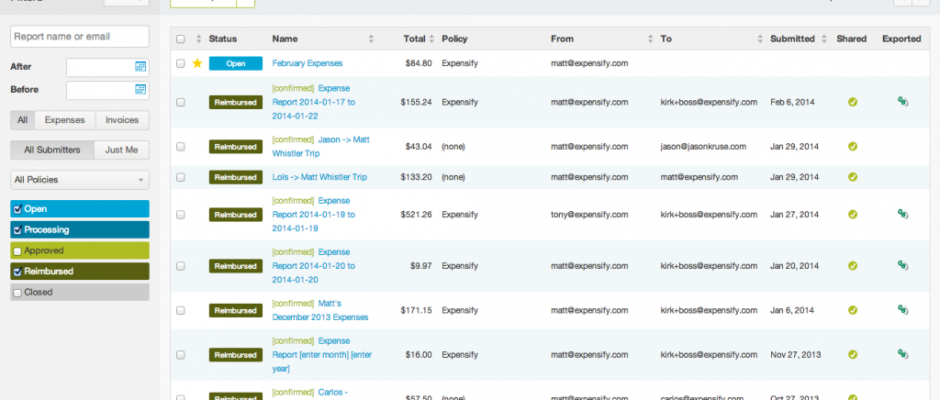The height and width of the screenshot is (400, 940).
Task: Click the Report name or email field
Action: 80,36
